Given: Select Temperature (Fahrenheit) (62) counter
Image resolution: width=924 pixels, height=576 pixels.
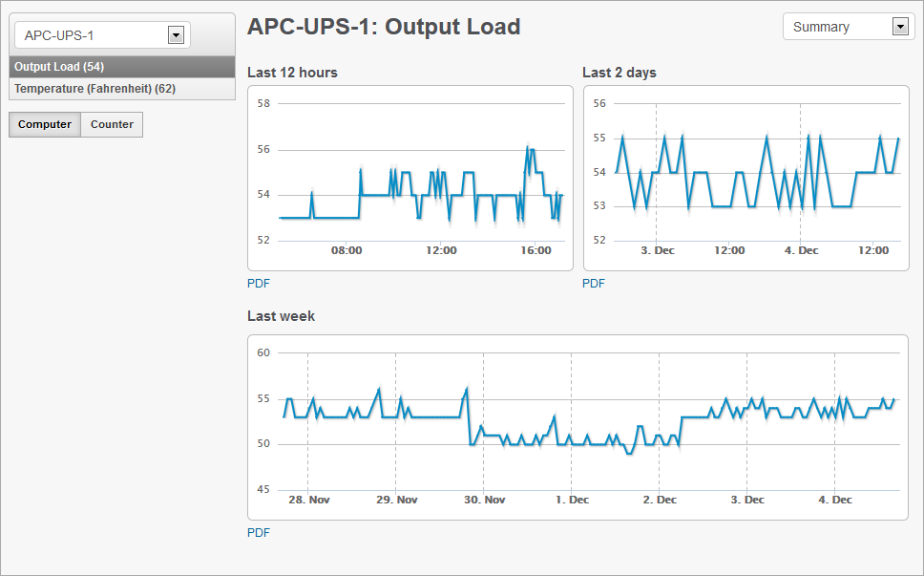Looking at the screenshot, I should 94,89.
